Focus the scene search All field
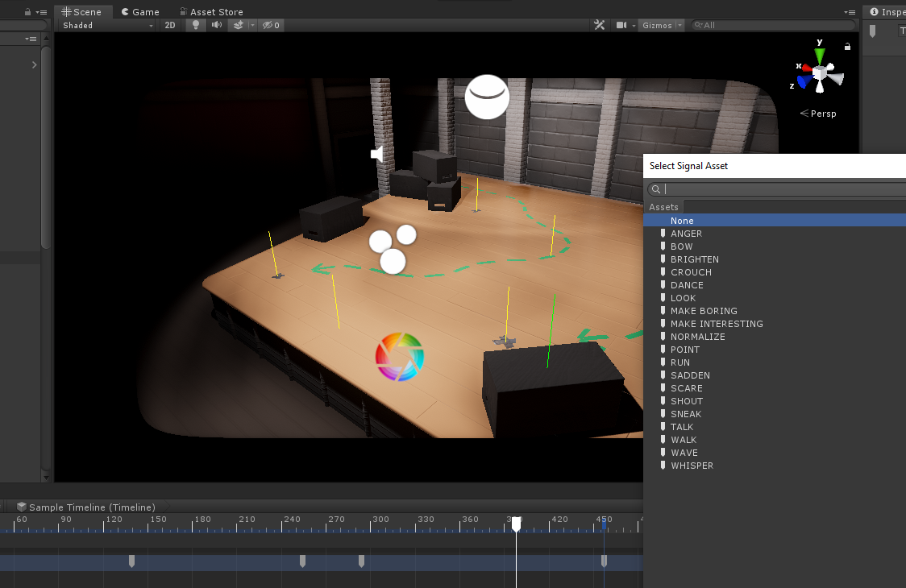The width and height of the screenshot is (906, 588). 773,26
